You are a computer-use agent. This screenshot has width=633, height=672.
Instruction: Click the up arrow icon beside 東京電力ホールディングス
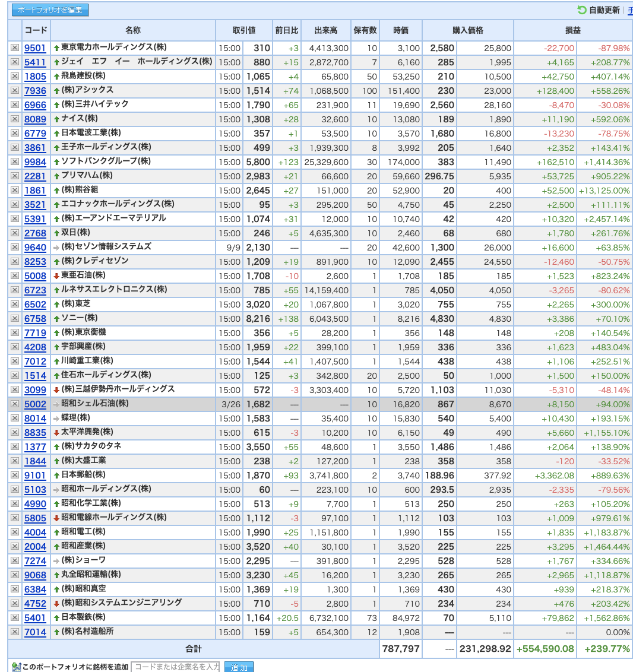tap(56, 48)
